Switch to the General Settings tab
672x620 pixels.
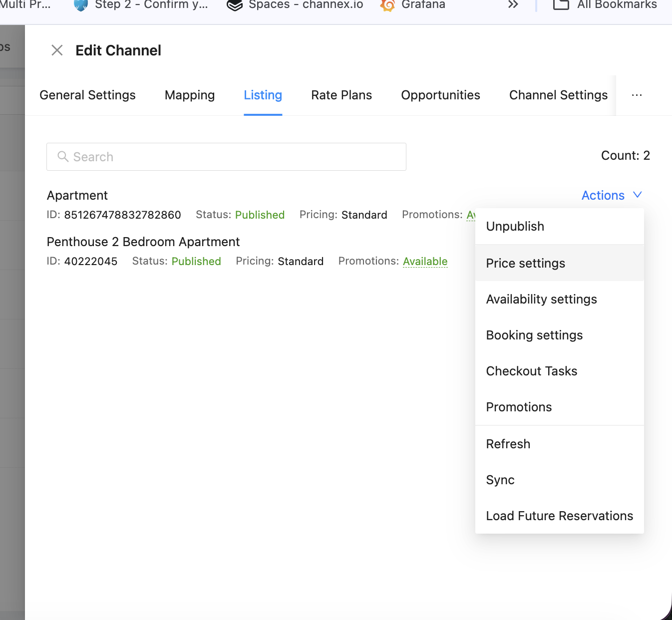87,95
